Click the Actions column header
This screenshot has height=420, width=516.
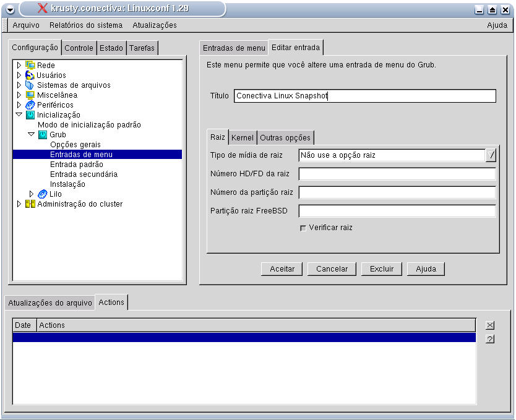(x=256, y=325)
